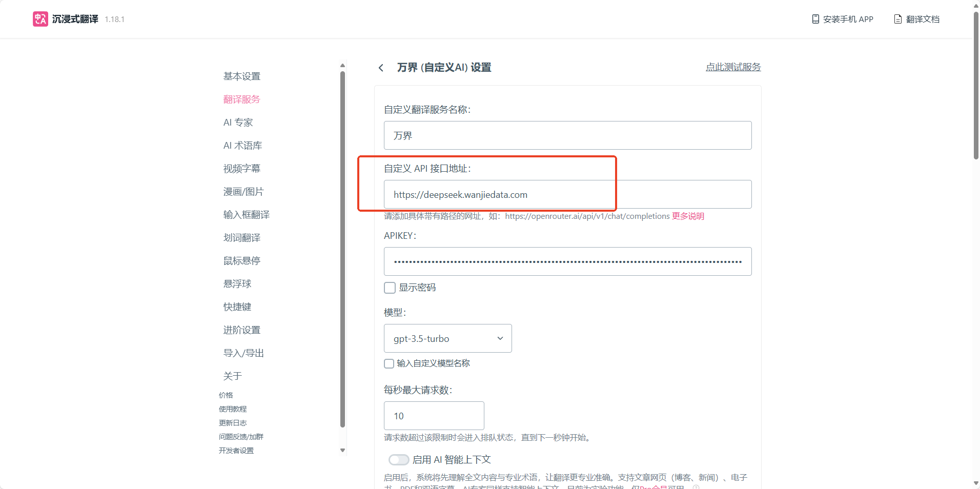The width and height of the screenshot is (980, 489).
Task: Open 导入/导出 settings section
Action: tap(243, 353)
